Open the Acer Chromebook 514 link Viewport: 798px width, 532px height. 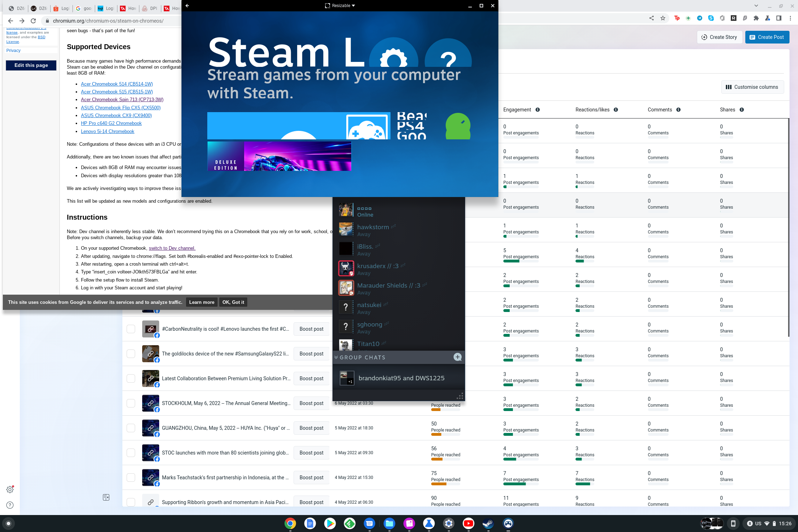pos(117,84)
